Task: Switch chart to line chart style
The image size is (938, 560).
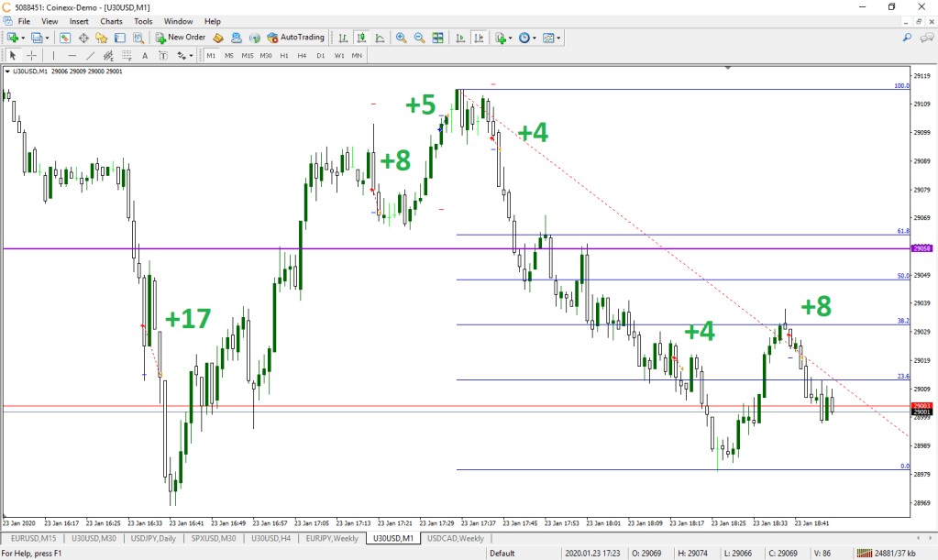Action: (379, 38)
